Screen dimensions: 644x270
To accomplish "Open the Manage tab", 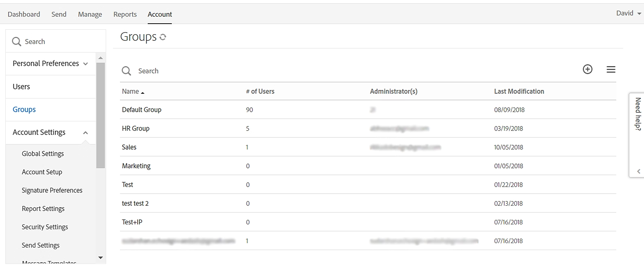I will (90, 14).
